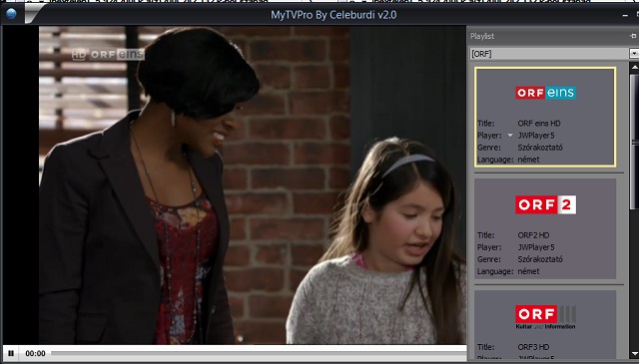Minimize the MyTVPro window
This screenshot has width=639, height=364.
tap(625, 16)
